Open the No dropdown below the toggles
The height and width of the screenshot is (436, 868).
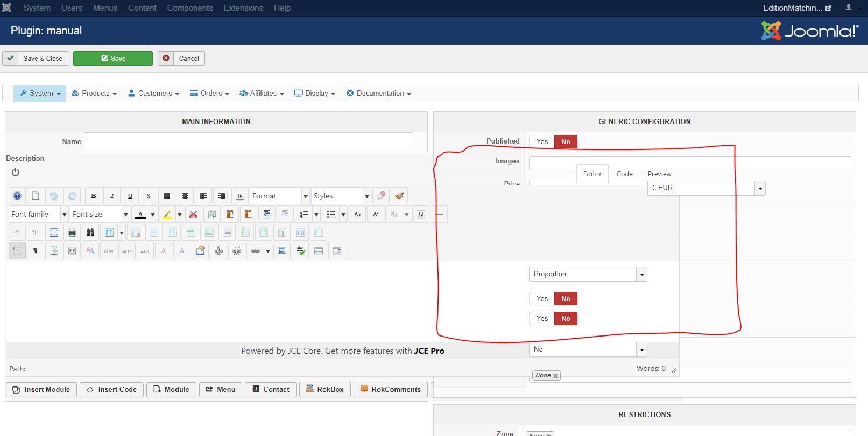click(x=588, y=349)
